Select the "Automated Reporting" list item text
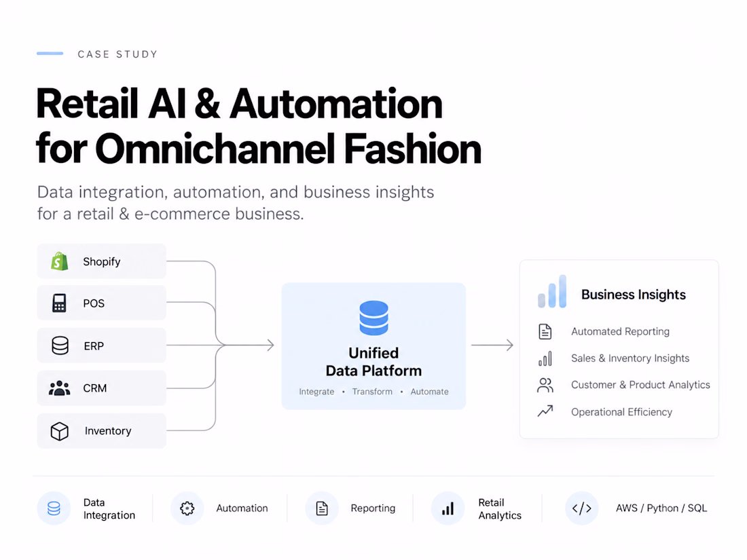Image resolution: width=747 pixels, height=560 pixels. [x=620, y=331]
